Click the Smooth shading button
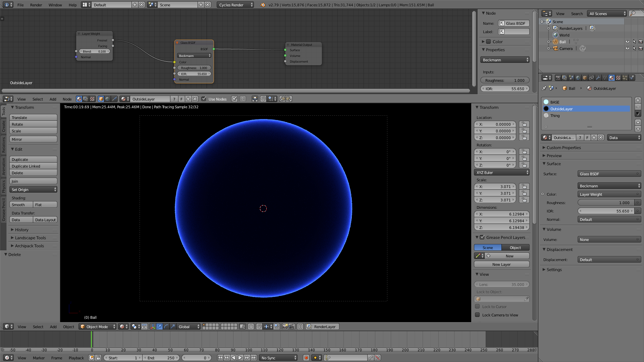 21,205
